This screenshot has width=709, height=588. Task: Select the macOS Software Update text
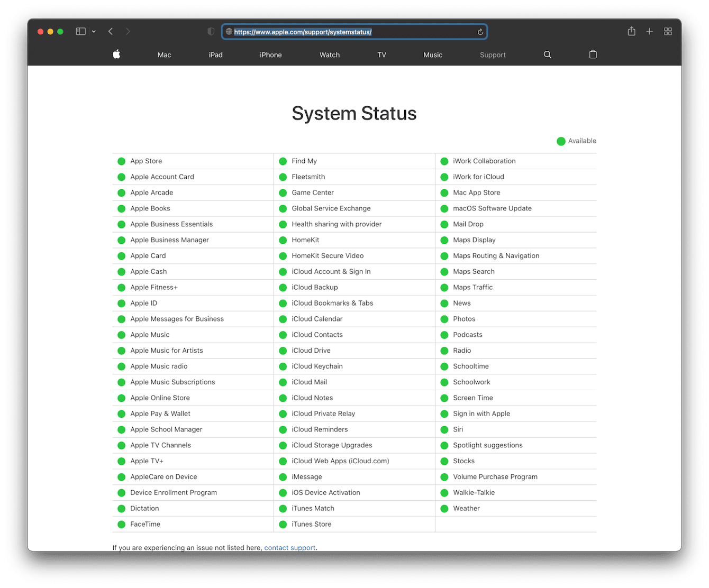click(x=492, y=208)
